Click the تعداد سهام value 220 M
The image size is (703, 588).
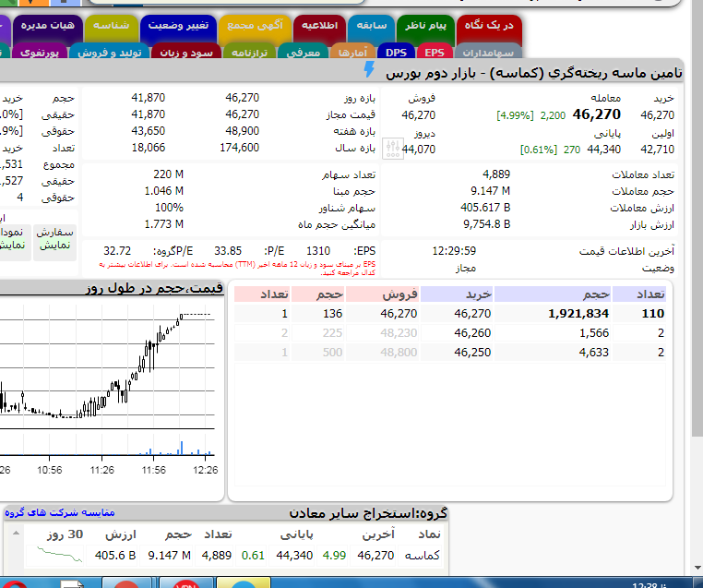(x=168, y=174)
